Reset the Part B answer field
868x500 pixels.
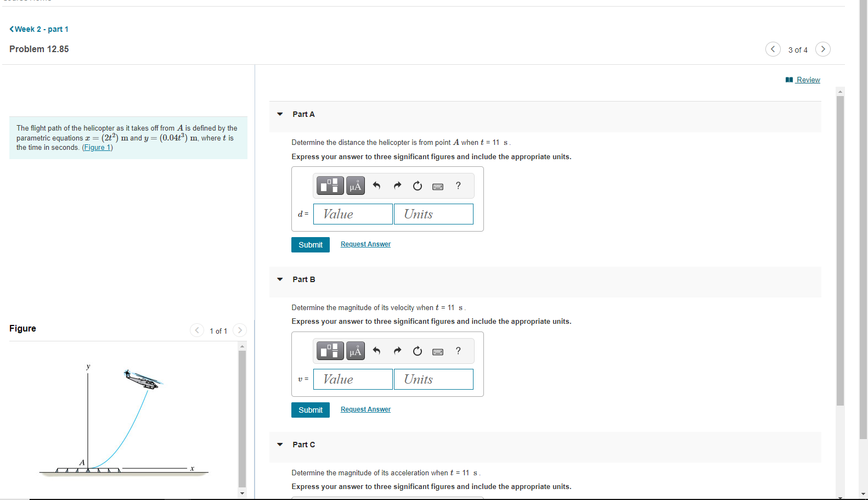[418, 351]
